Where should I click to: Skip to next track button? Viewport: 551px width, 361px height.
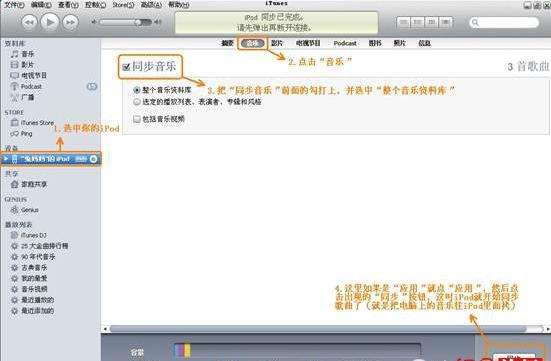point(70,22)
